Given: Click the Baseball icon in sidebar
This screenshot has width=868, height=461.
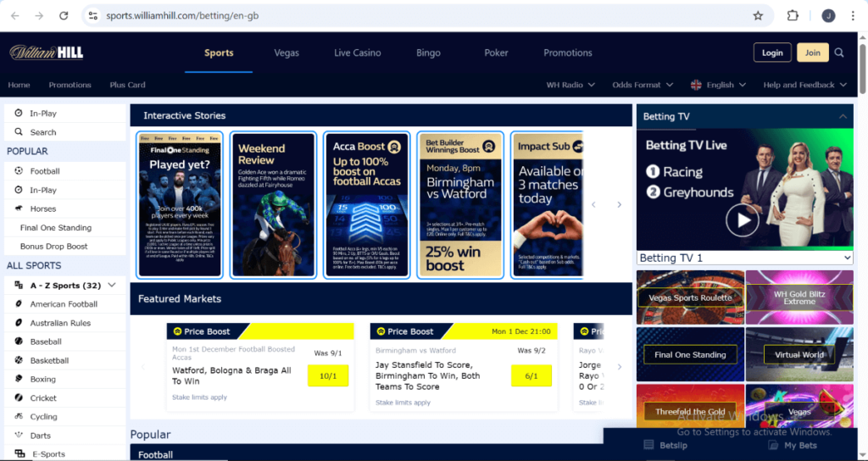Looking at the screenshot, I should coord(19,342).
